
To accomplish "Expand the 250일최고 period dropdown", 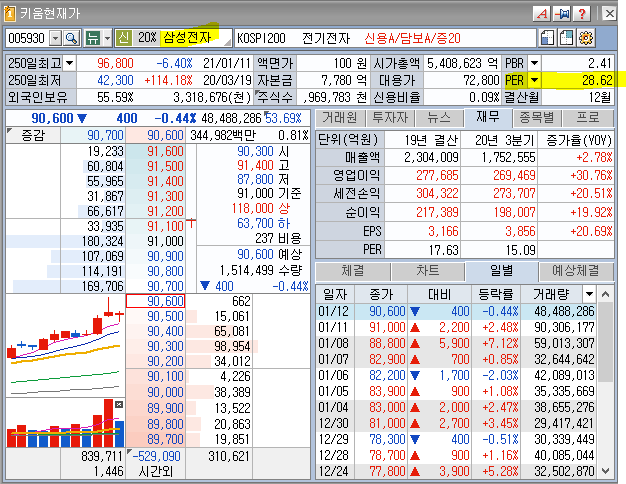I will pyautogui.click(x=69, y=63).
